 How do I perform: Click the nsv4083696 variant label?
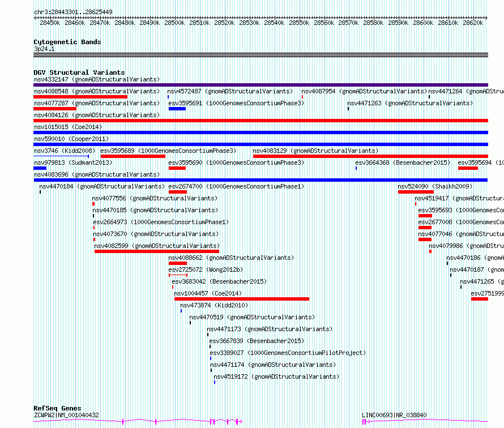point(97,174)
